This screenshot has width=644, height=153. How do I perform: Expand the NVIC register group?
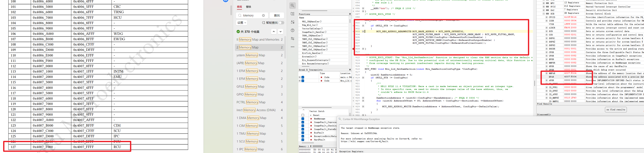544,7
